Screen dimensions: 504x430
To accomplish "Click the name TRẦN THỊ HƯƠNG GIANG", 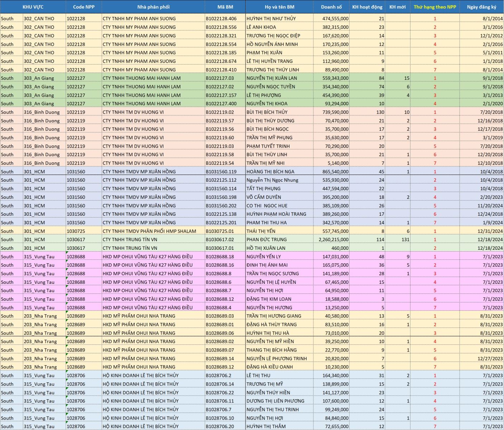I will (274, 316).
